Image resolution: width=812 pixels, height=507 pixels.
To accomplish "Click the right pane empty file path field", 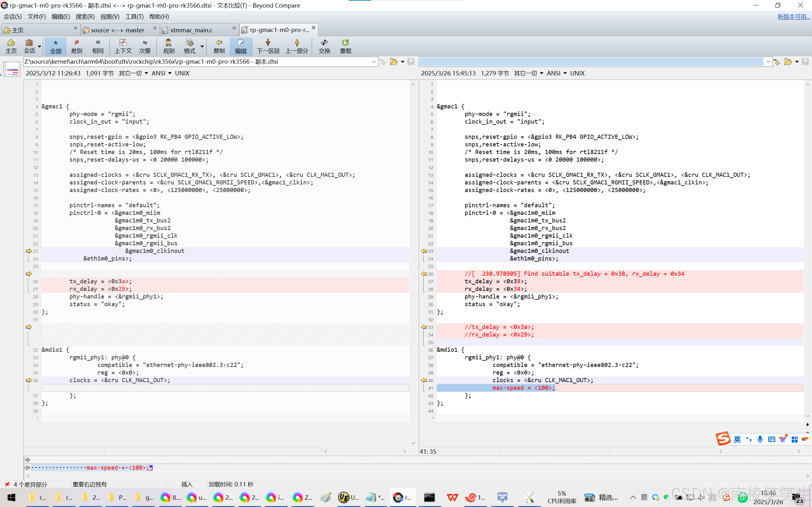I will (x=591, y=62).
